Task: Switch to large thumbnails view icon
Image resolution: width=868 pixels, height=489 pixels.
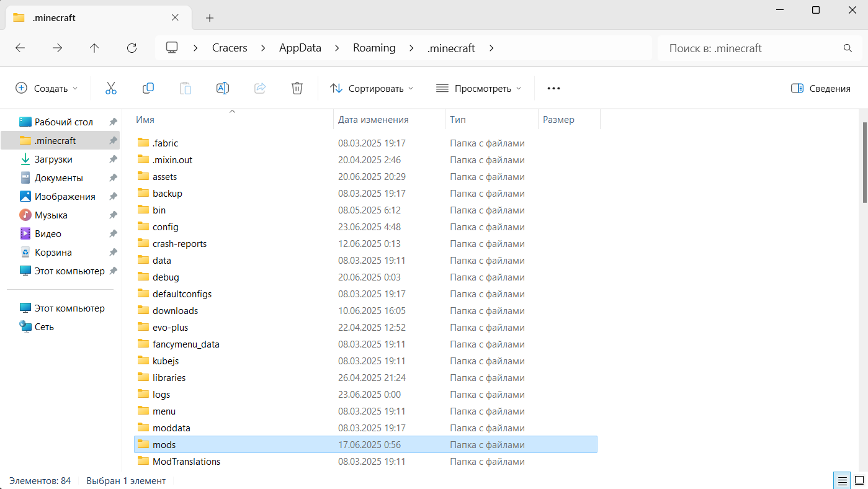Action: (x=859, y=480)
